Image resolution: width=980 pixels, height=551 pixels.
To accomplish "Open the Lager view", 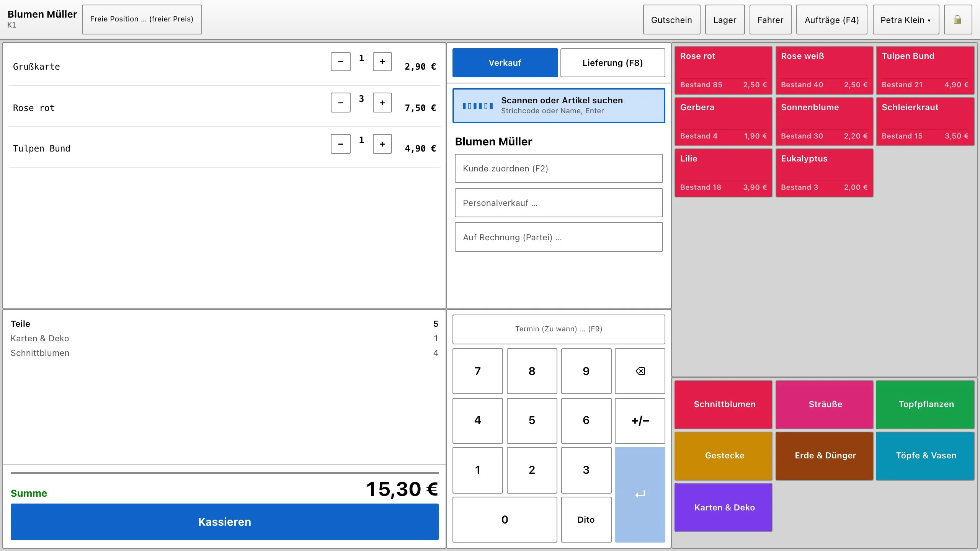I will (x=725, y=20).
